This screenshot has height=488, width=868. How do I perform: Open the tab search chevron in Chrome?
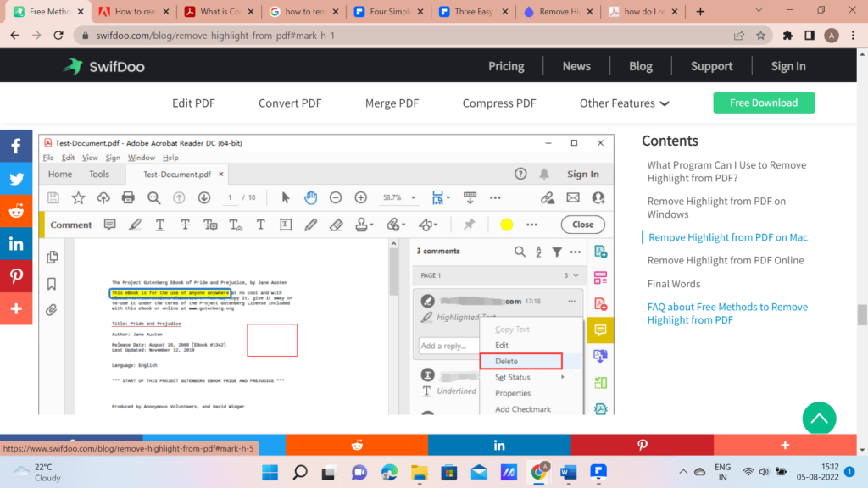[x=759, y=10]
